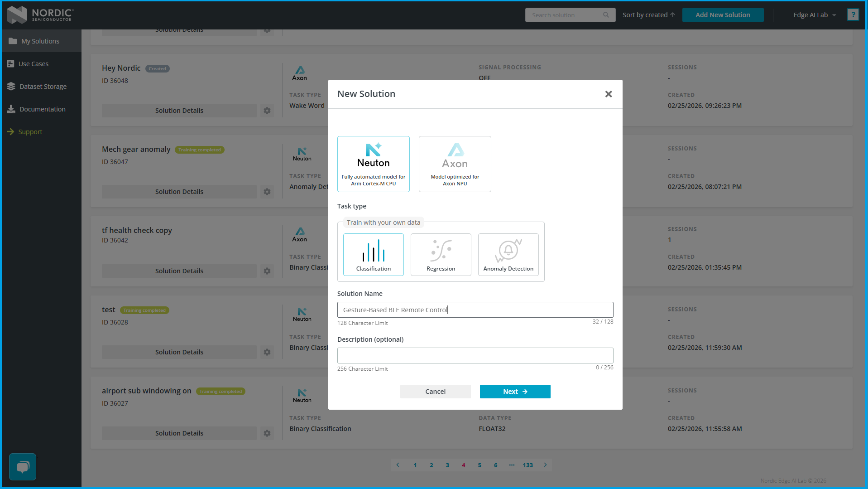Select the Axon model option
The height and width of the screenshot is (489, 868).
click(x=455, y=164)
